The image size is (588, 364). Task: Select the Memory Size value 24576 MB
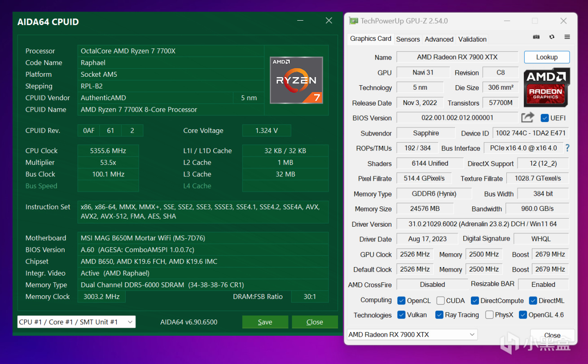(425, 209)
